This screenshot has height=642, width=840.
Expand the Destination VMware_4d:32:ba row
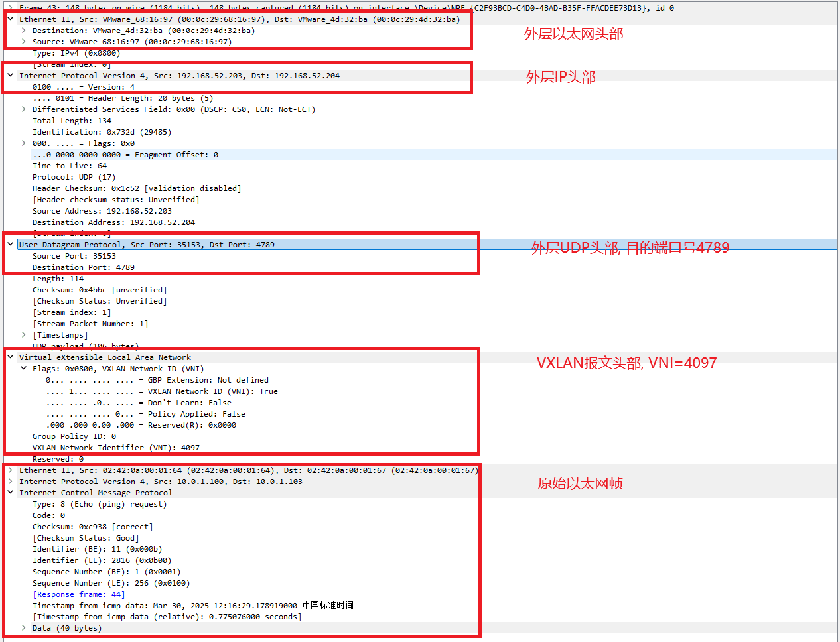[x=24, y=31]
